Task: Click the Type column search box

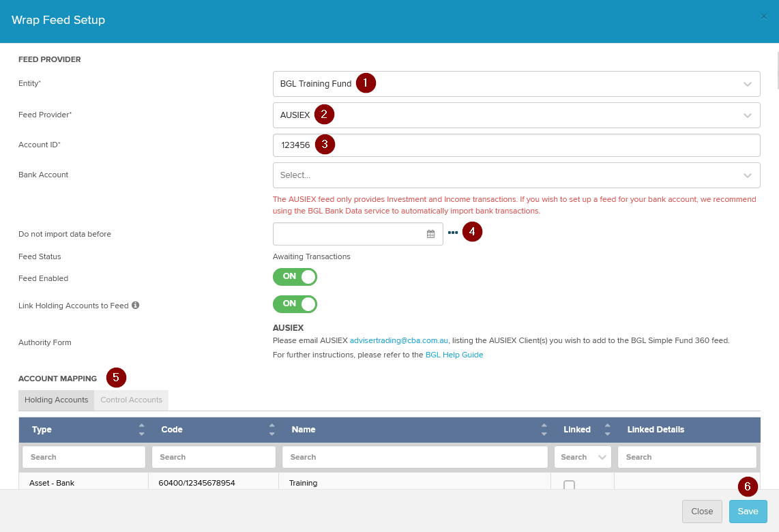Action: (83, 457)
